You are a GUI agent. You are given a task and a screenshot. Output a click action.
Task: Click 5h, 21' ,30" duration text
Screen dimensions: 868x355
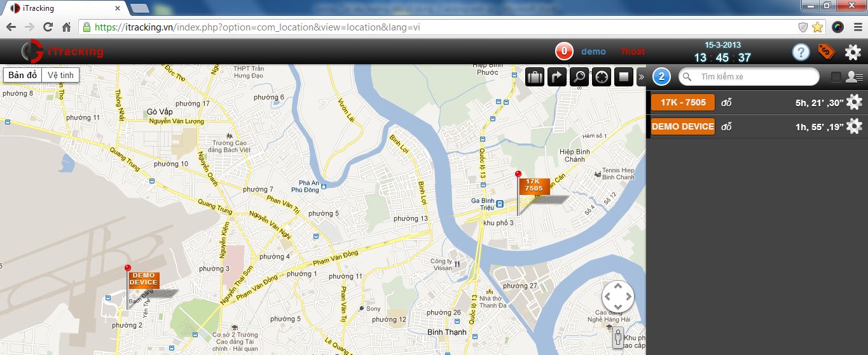click(819, 103)
